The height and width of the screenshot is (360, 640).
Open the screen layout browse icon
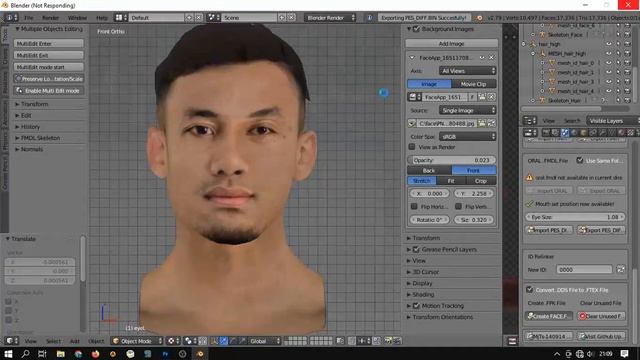coord(120,18)
